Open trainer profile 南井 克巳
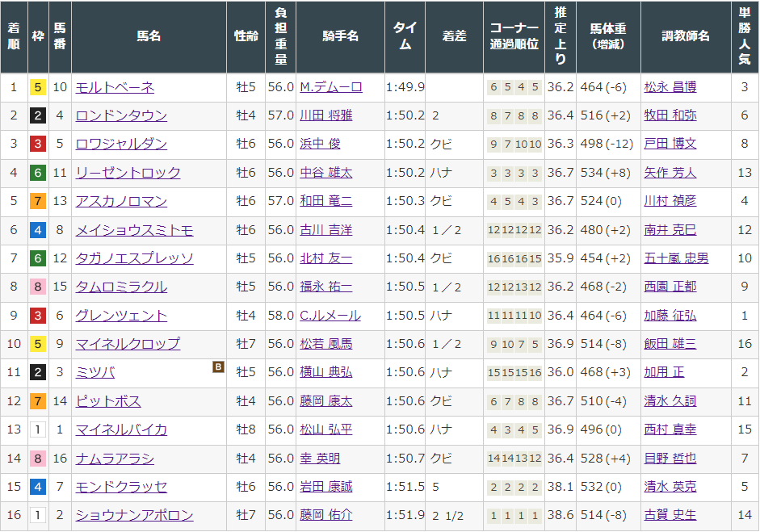The width and height of the screenshot is (760, 532). tap(670, 229)
